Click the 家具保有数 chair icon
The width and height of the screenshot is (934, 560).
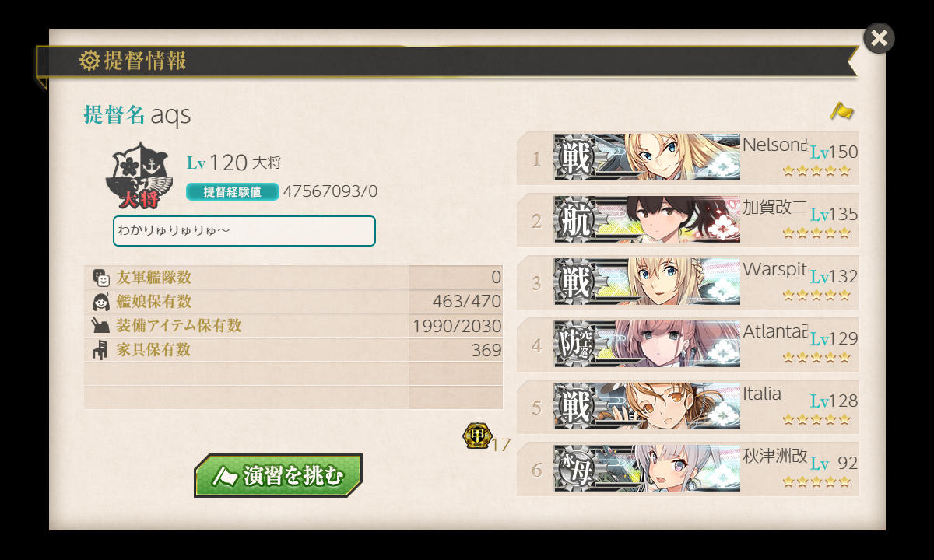coord(100,350)
